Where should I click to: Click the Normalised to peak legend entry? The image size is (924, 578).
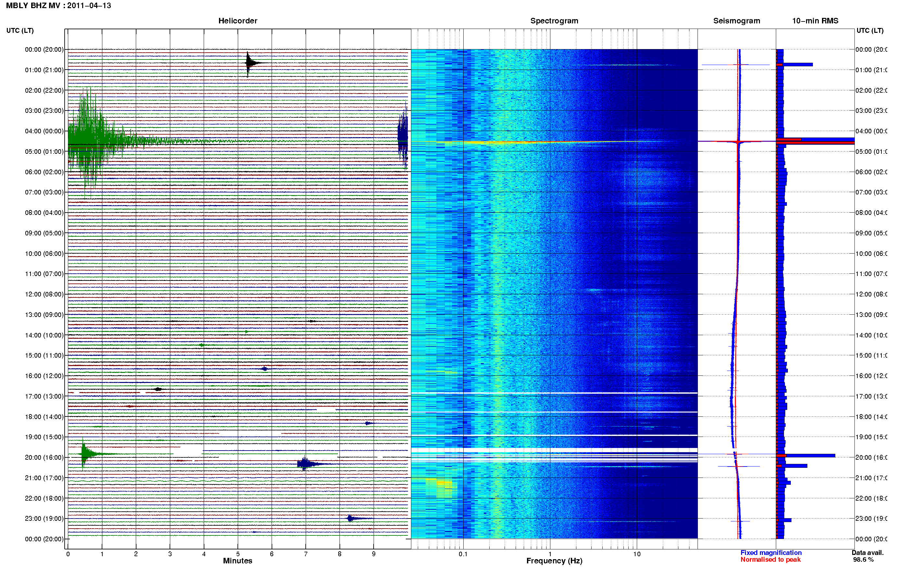pyautogui.click(x=770, y=560)
